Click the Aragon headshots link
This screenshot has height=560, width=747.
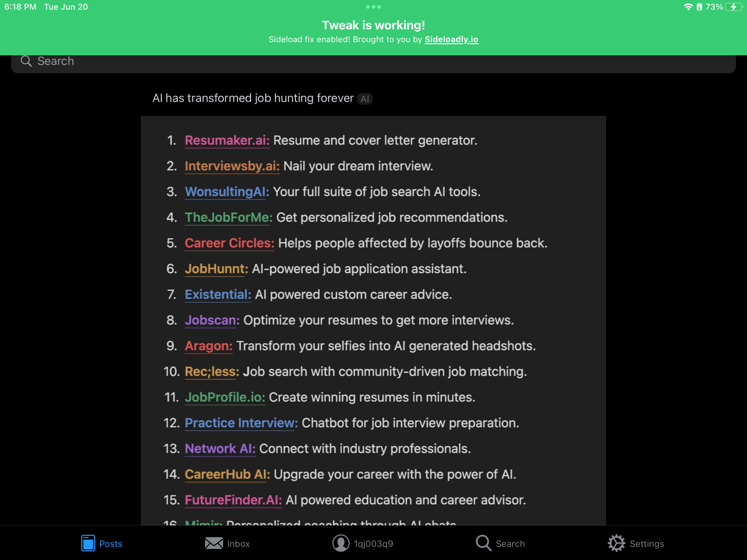click(x=208, y=346)
